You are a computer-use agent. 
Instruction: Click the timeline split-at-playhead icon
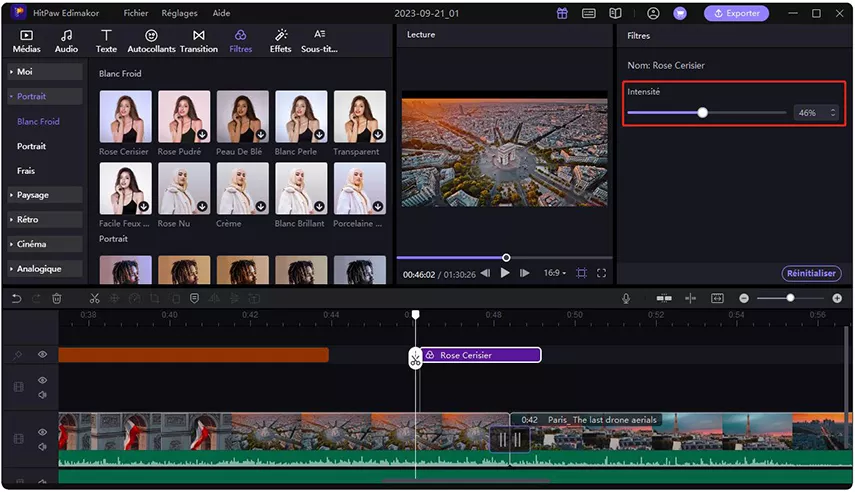click(690, 298)
